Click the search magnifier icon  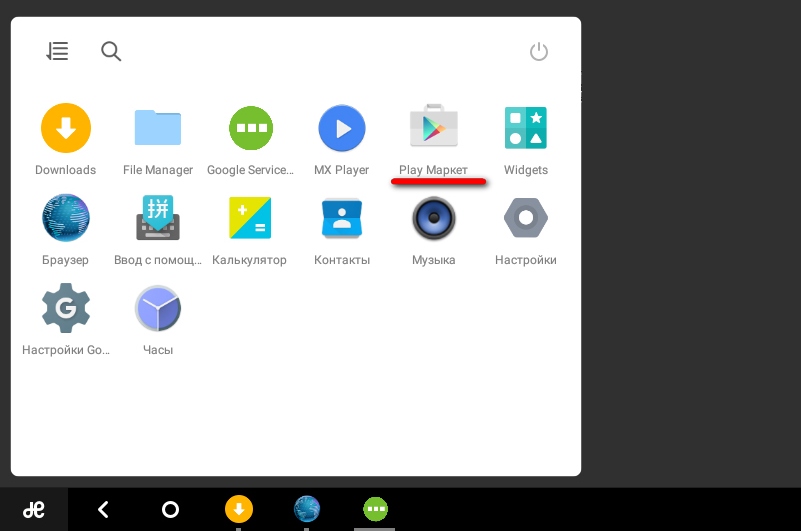[111, 51]
